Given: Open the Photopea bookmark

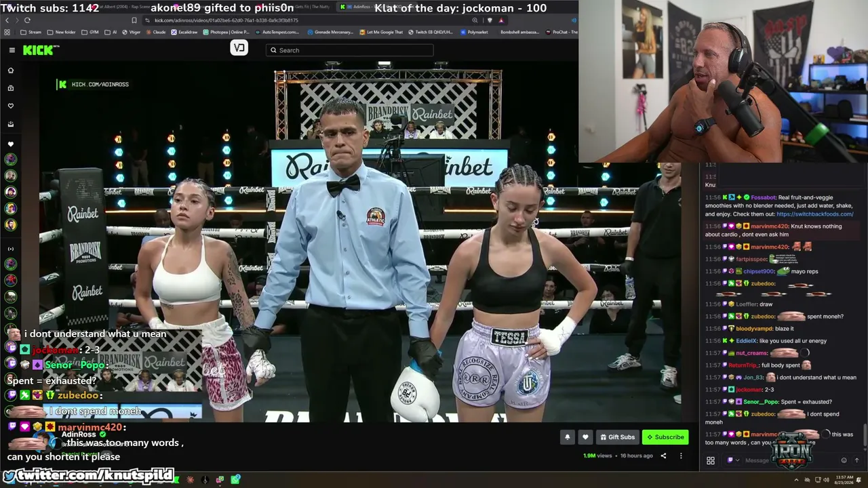Looking at the screenshot, I should coord(226,32).
